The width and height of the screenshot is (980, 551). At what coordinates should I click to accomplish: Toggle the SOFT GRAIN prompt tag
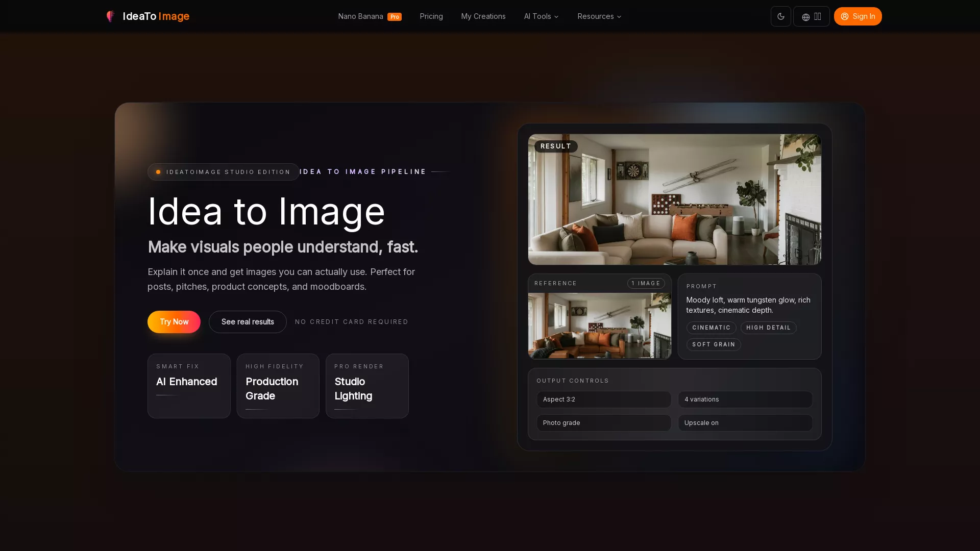point(714,344)
